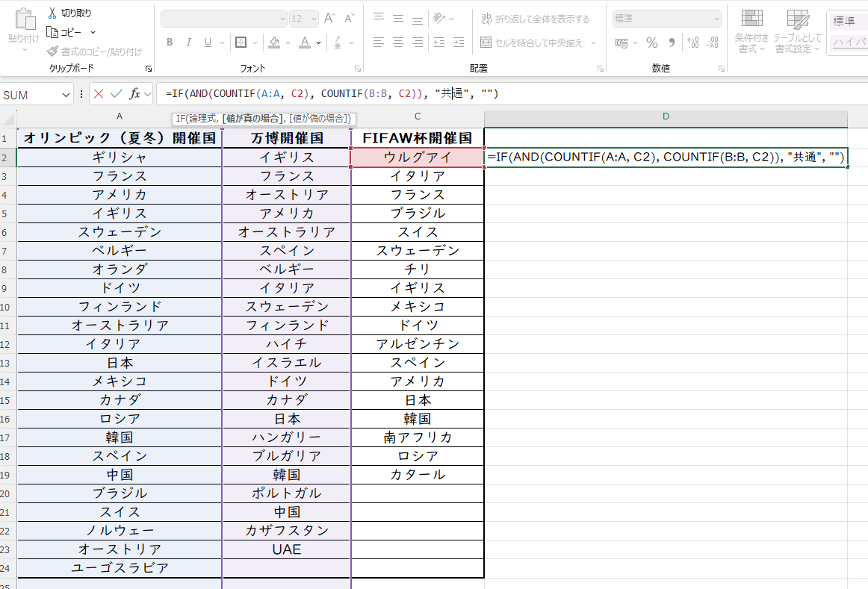Click the Increase Indent icon
Viewport: 868px width, 589px height.
[459, 42]
